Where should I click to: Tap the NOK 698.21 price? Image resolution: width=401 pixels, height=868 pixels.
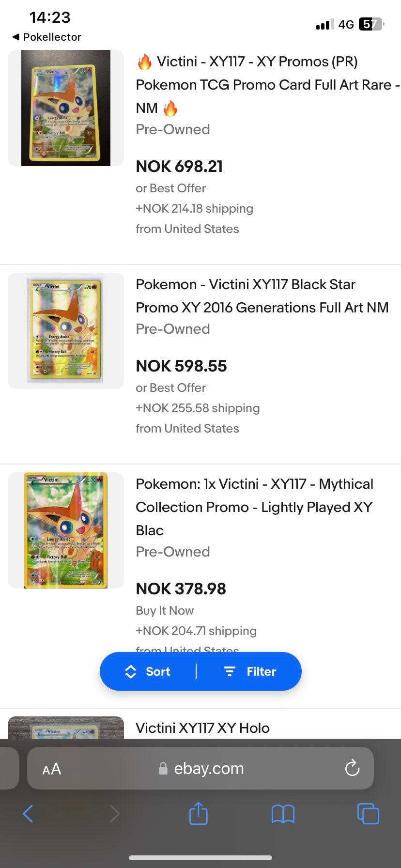click(179, 167)
